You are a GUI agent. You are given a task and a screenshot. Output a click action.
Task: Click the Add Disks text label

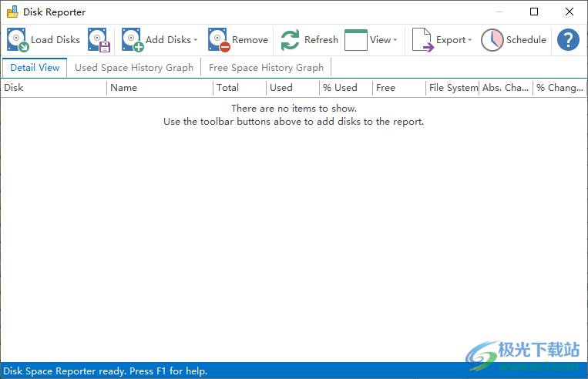coord(168,40)
